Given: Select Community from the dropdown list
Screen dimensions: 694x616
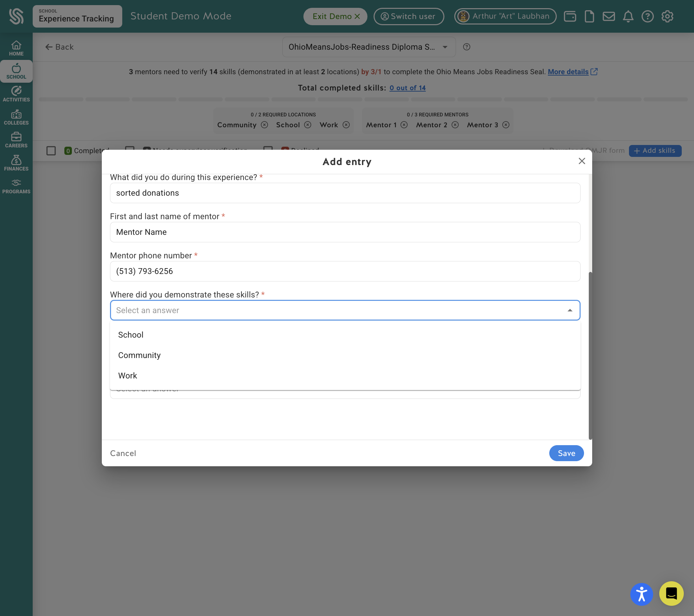Looking at the screenshot, I should point(345,355).
